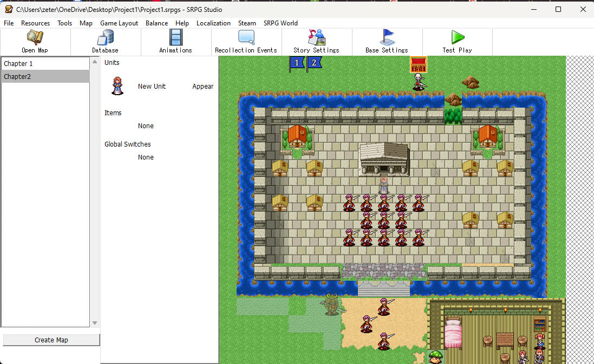594x364 pixels.
Task: Click None under Items
Action: 146,125
